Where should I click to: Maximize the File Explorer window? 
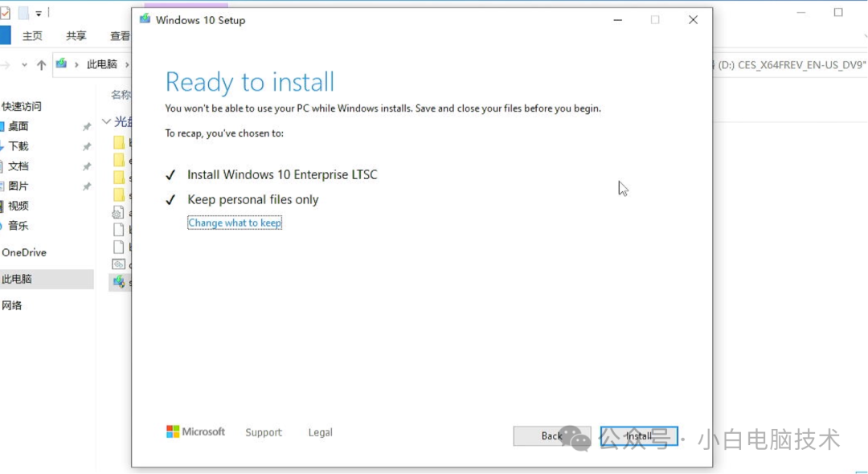[x=838, y=12]
